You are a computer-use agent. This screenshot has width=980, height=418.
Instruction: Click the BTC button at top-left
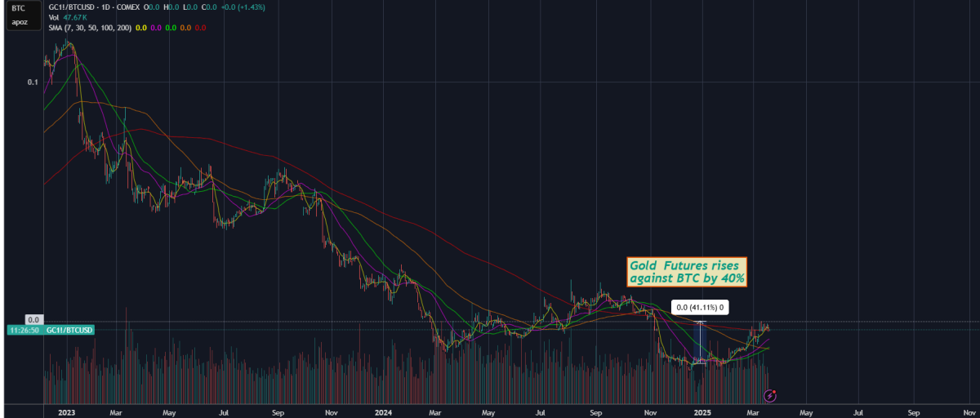coord(18,8)
